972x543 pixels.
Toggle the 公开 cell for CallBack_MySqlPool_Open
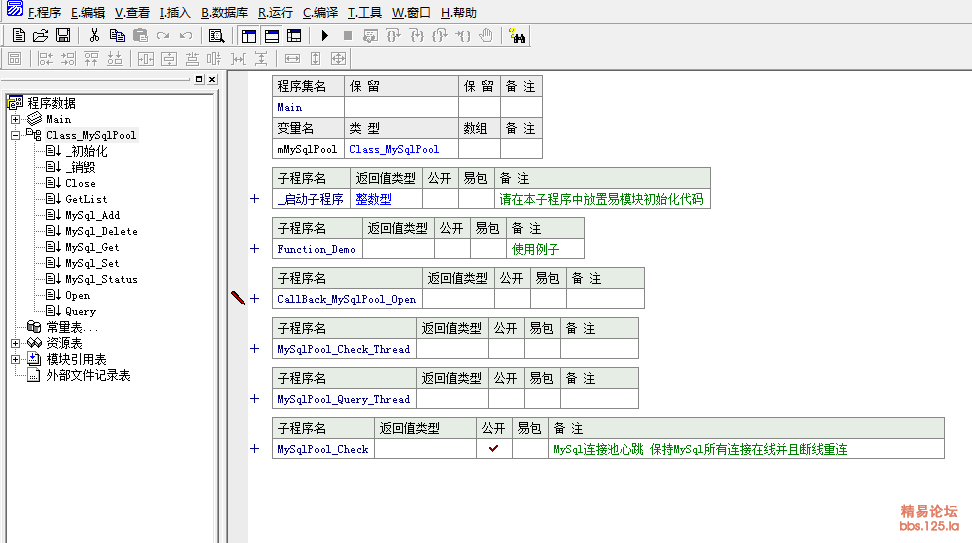[x=511, y=299]
